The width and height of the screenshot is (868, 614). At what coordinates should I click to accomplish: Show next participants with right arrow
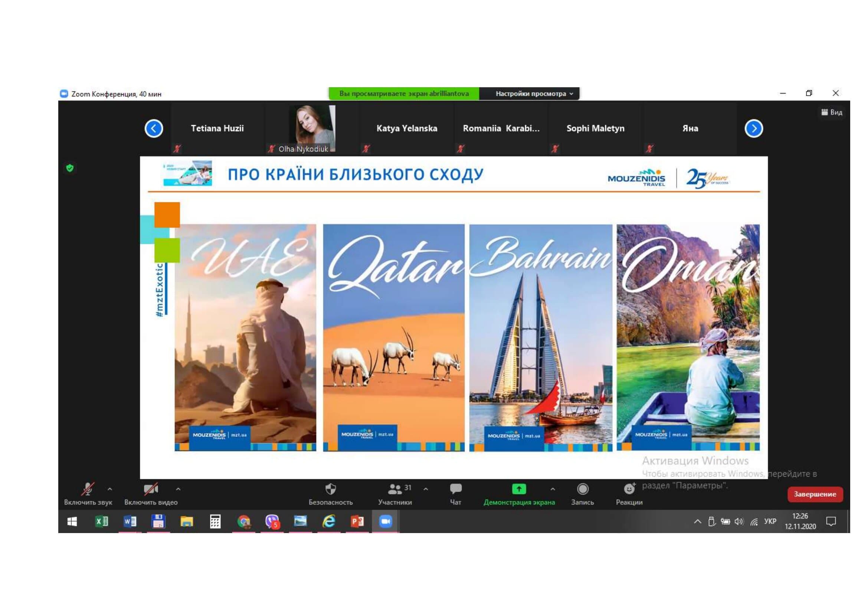click(x=753, y=129)
